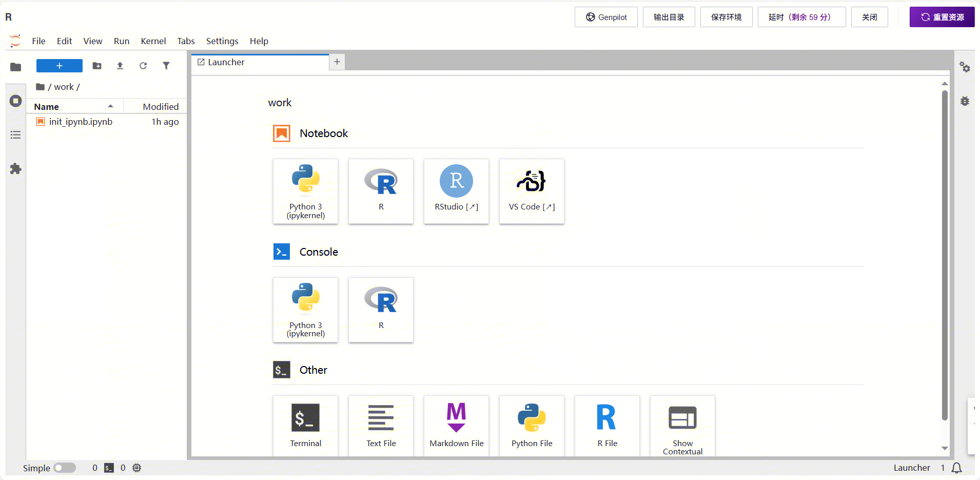Image resolution: width=980 pixels, height=480 pixels.
Task: Open the Debugger bug panel icon
Action: coord(965,101)
